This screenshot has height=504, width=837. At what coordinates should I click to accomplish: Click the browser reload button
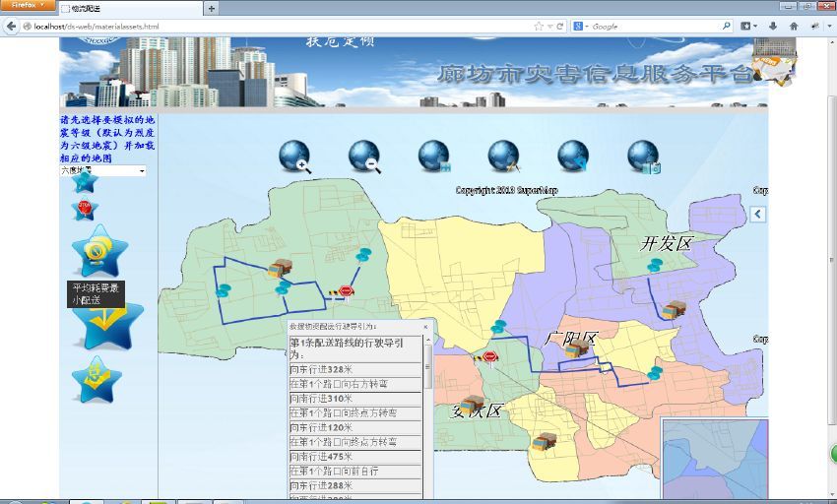tap(560, 26)
